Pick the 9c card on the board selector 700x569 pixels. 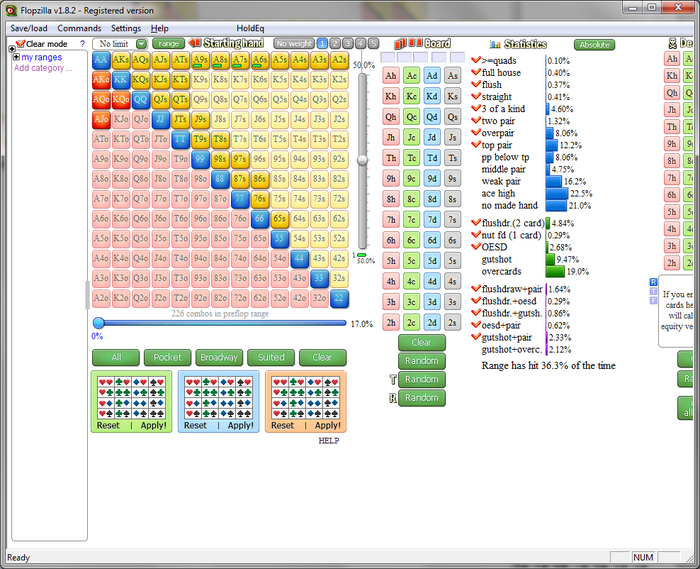[x=412, y=178]
